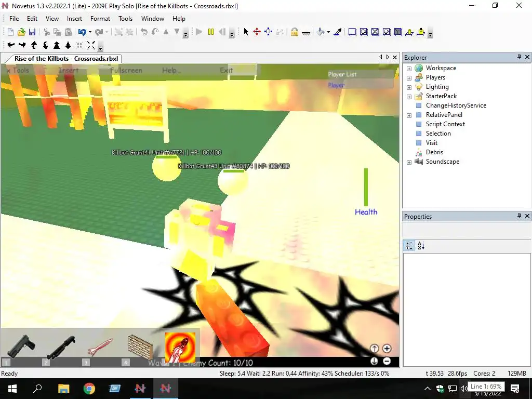Tilt camera down with the curved down arrow

coord(45,45)
